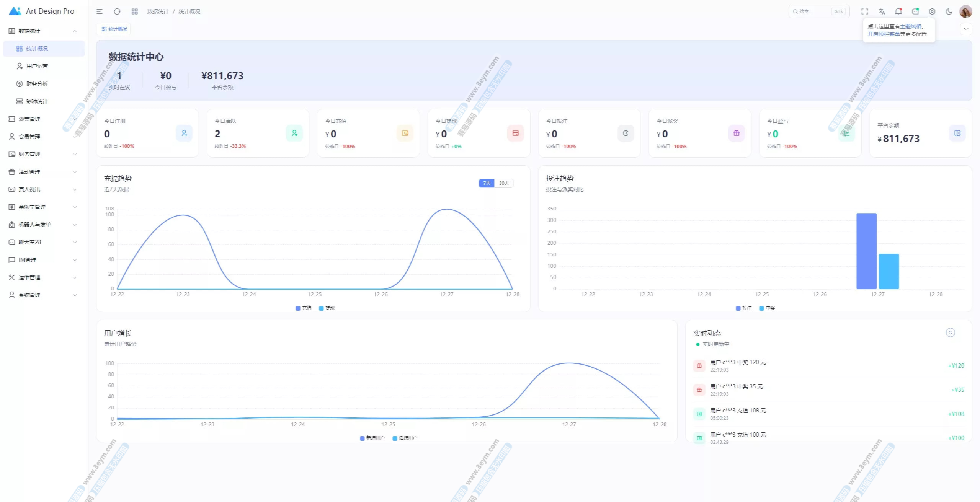Open the language translation icon
This screenshot has width=980, height=502.
pyautogui.click(x=882, y=11)
